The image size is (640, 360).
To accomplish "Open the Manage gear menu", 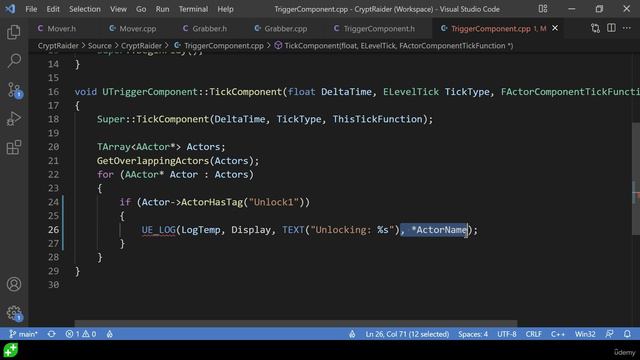I will 14,313.
